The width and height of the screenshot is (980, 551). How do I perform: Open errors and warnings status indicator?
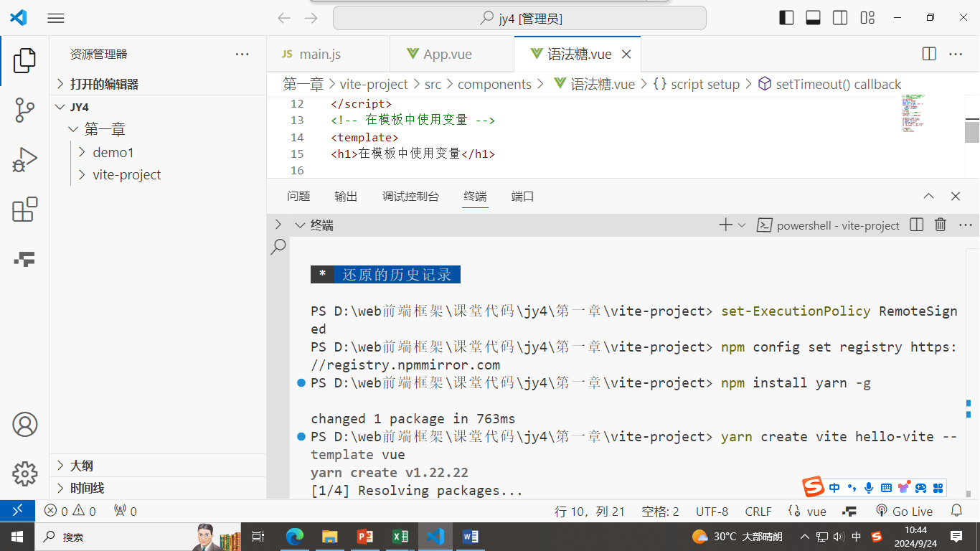[x=70, y=511]
